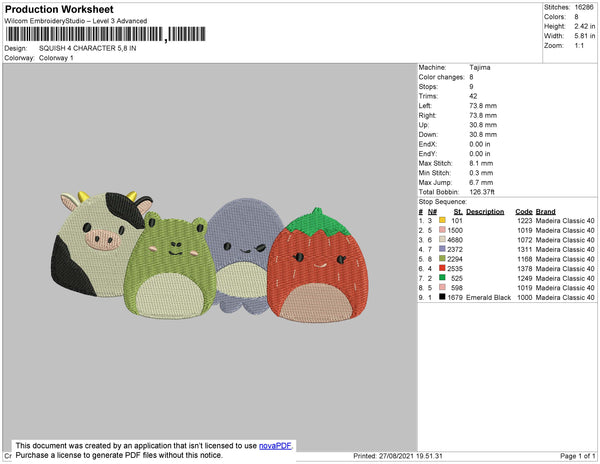This screenshot has height=464, width=600.
Task: Select the beige 4680 thread color swatch
Action: (x=442, y=239)
